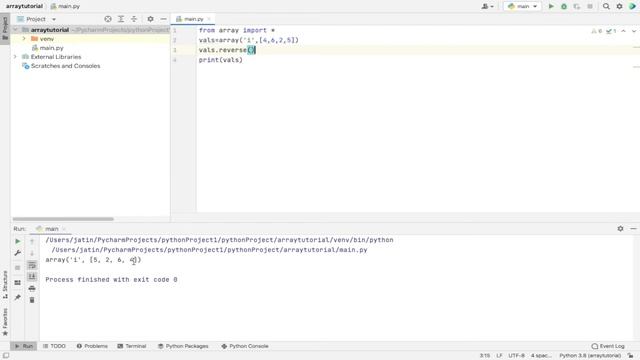This screenshot has width=640, height=360.
Task: Click cursor position 3:15 in status bar
Action: 484,356
